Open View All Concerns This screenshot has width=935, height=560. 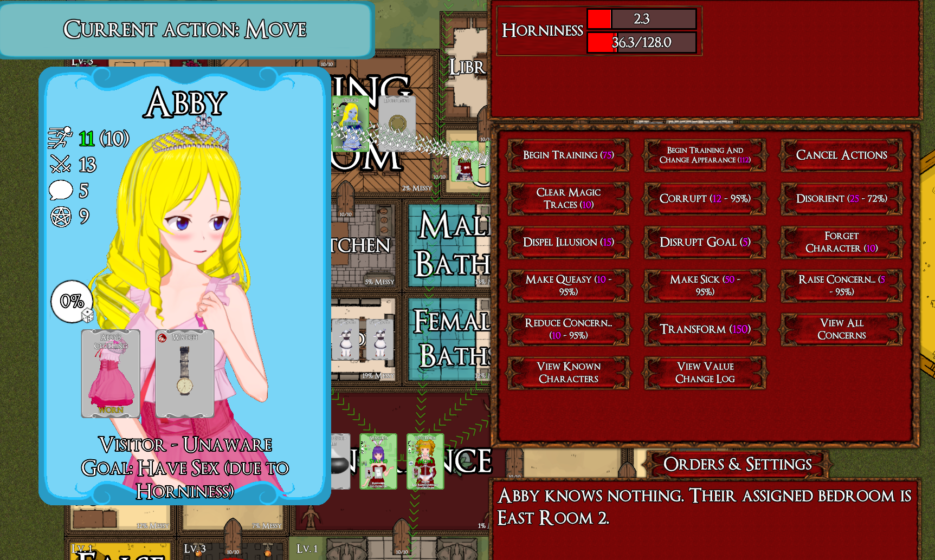[841, 329]
